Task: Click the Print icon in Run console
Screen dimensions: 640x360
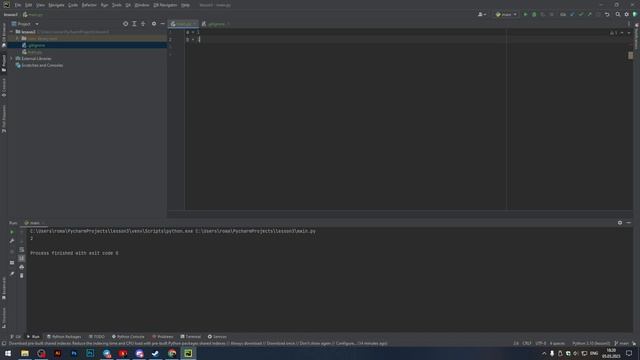Action: point(22,267)
